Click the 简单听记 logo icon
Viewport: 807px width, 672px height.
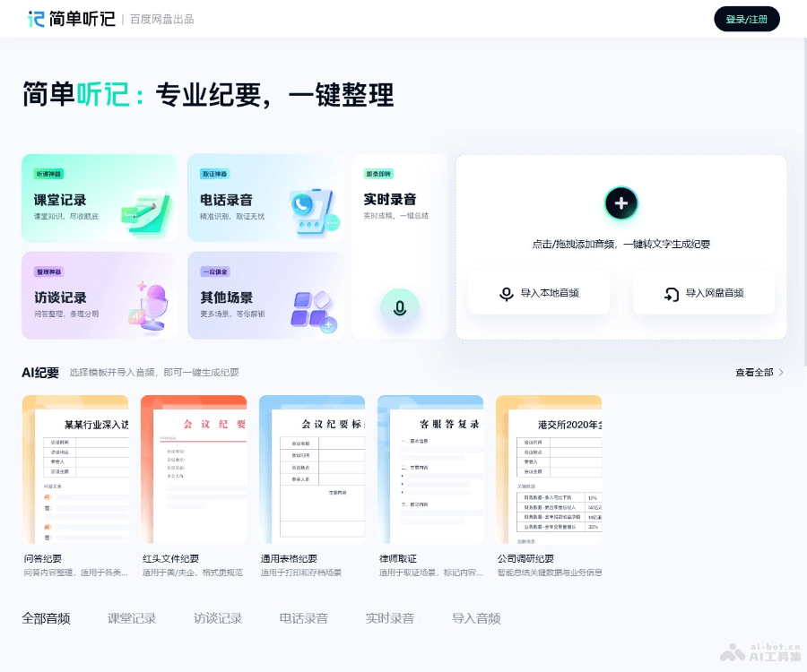(36, 18)
